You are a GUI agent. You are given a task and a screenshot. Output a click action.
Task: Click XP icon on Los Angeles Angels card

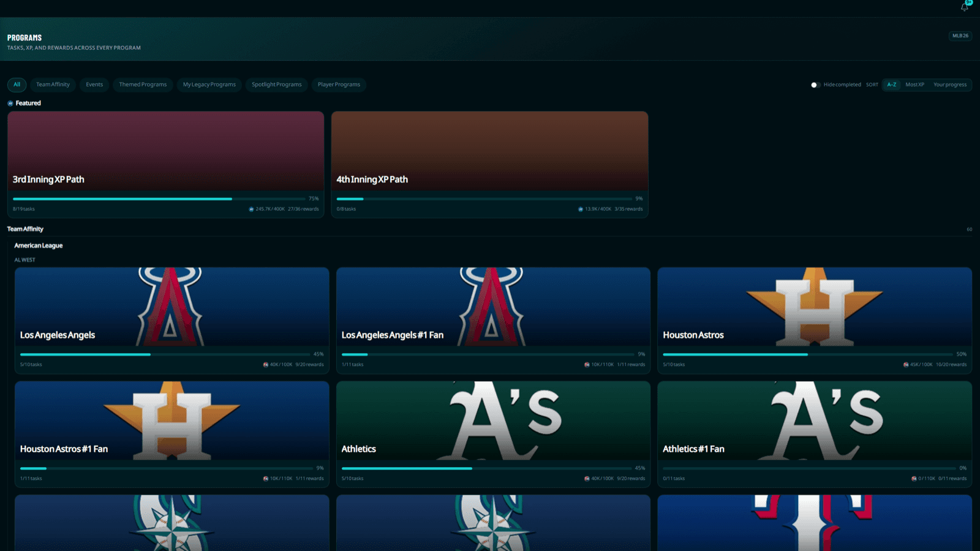[266, 365]
